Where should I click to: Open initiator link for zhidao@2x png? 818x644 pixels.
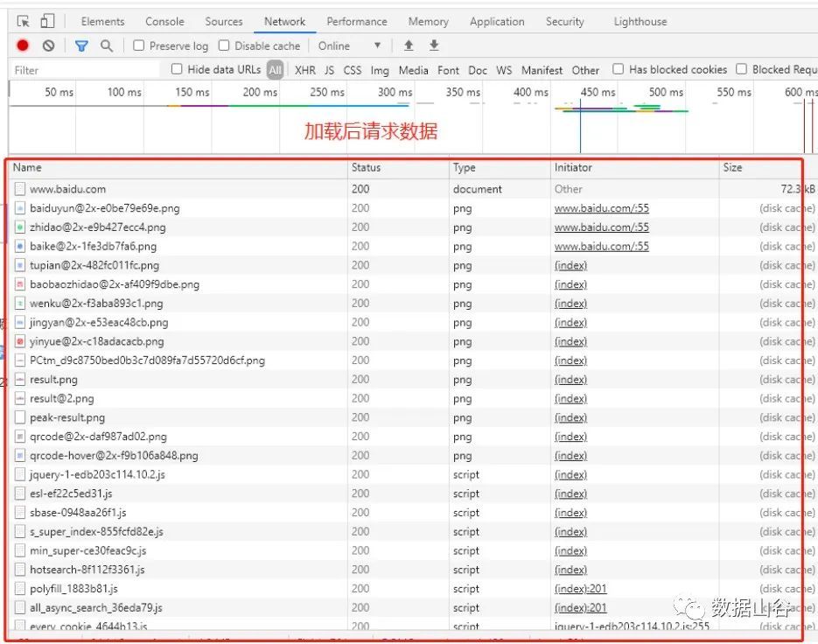tap(602, 227)
